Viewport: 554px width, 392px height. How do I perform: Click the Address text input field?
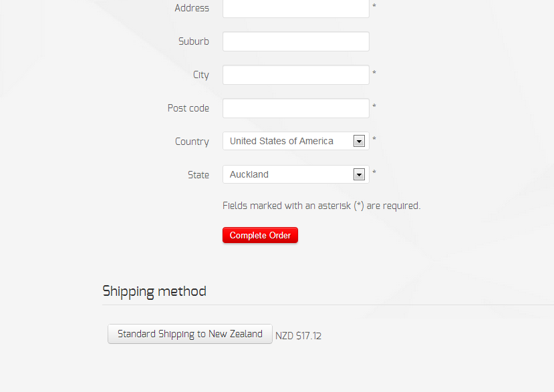click(295, 9)
